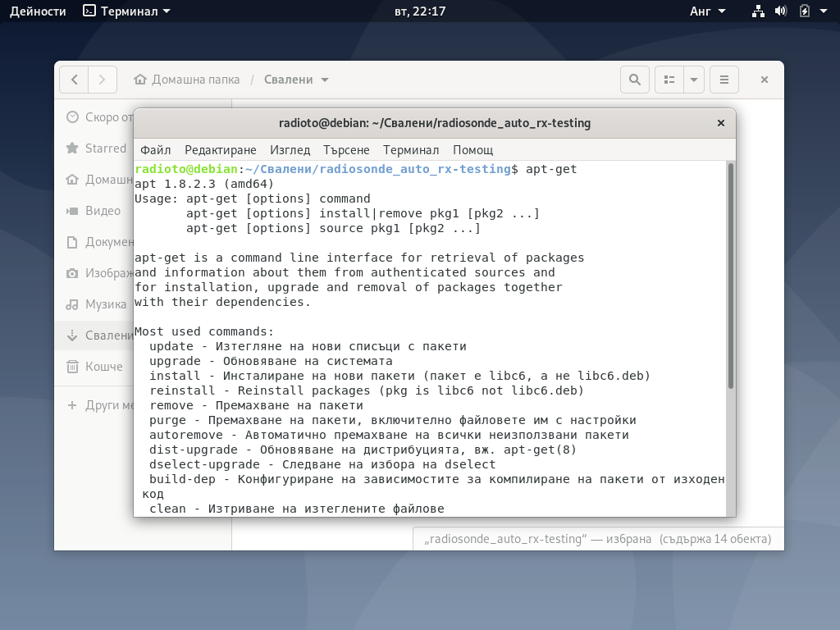Go forward in the file manager
This screenshot has width=840, height=630.
coord(103,80)
